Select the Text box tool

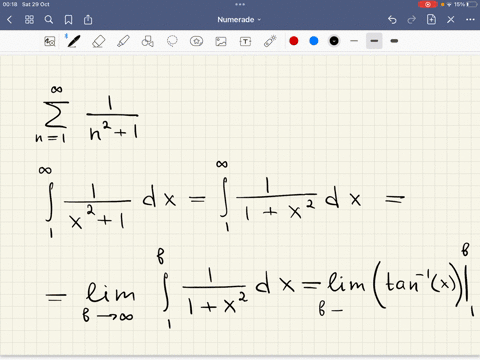245,41
